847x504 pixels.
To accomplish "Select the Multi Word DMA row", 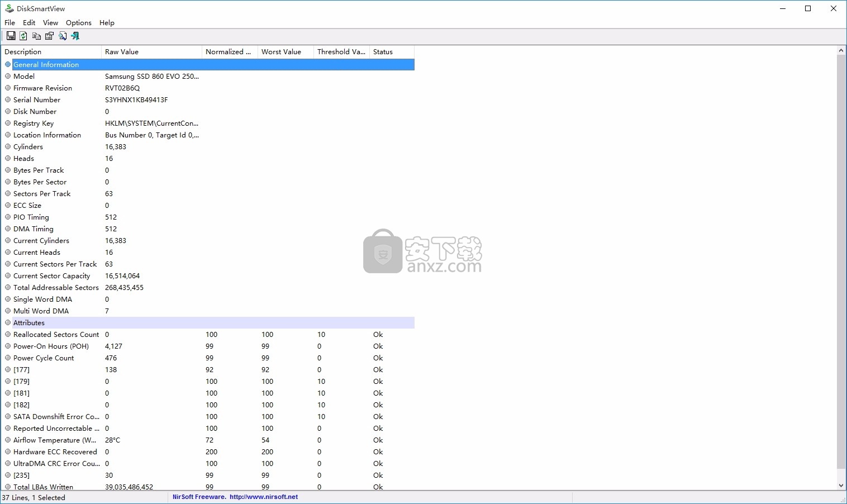I will (208, 311).
